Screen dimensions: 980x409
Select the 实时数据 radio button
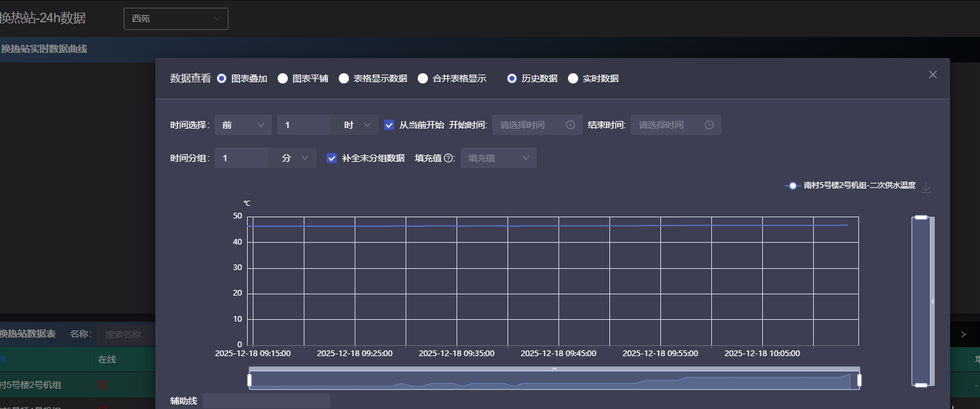point(573,78)
